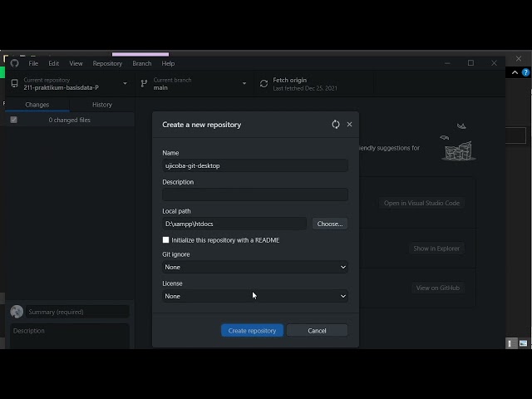Viewport: 532px width, 399px height.
Task: Expand the Current repository selector
Action: pyautogui.click(x=70, y=83)
